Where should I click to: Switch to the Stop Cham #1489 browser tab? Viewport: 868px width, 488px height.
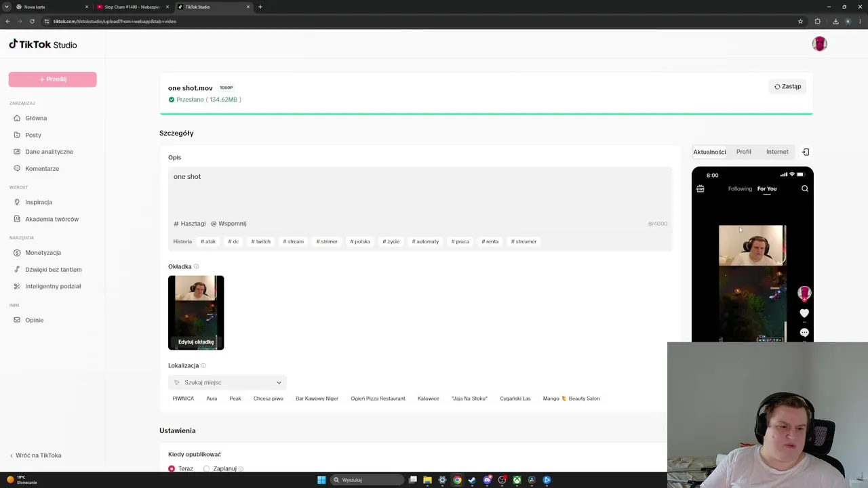pyautogui.click(x=133, y=7)
